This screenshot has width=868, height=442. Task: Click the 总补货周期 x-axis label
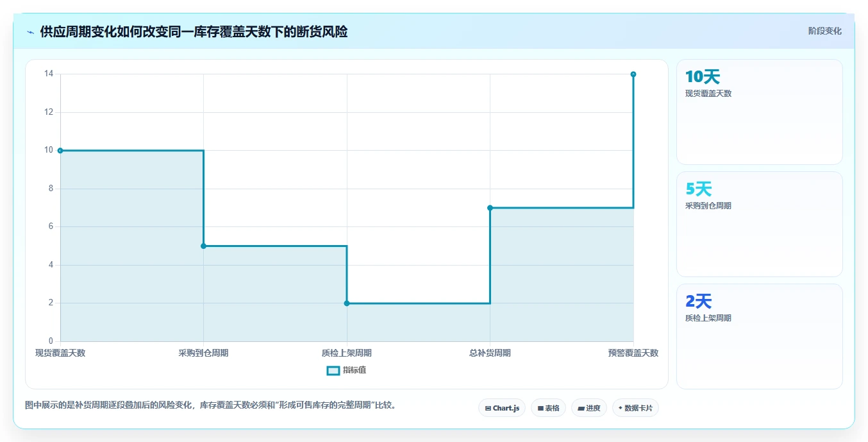(x=490, y=353)
